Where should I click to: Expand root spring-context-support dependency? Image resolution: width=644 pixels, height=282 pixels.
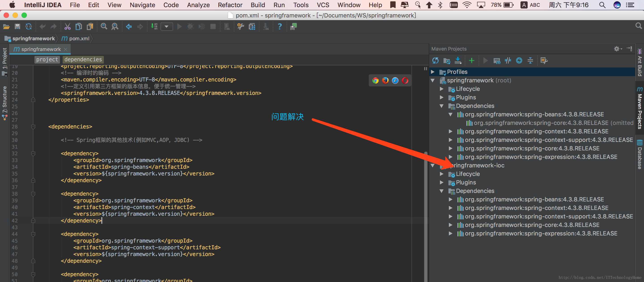pos(450,140)
